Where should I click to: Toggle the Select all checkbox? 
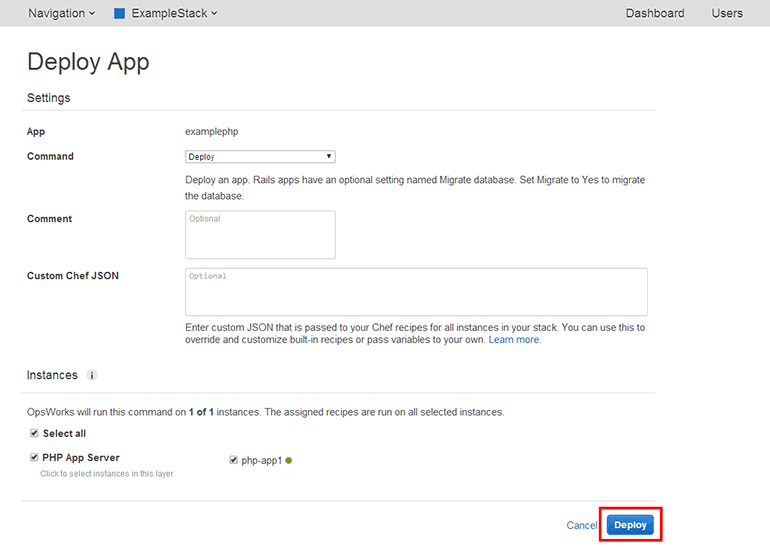[34, 433]
